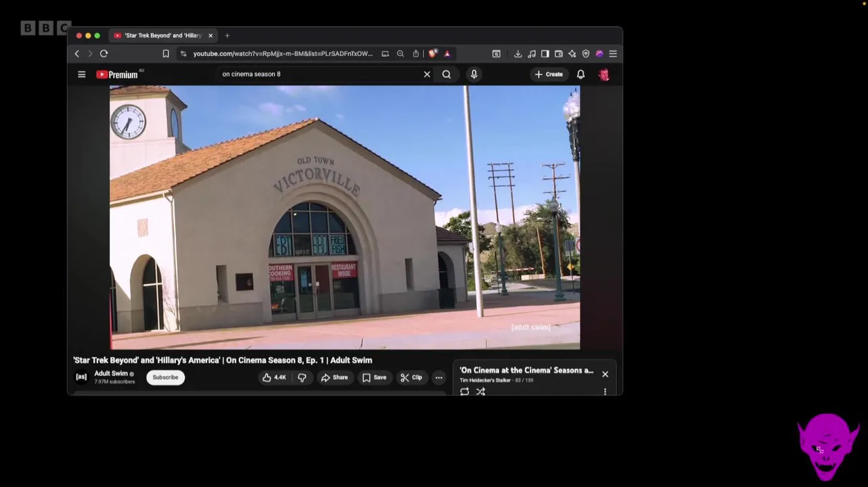The height and width of the screenshot is (487, 868).
Task: Open the Adult Swim channel name
Action: pos(111,373)
